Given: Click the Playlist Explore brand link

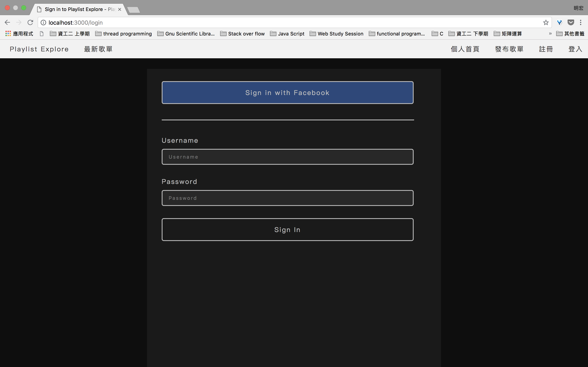Looking at the screenshot, I should click(x=39, y=49).
